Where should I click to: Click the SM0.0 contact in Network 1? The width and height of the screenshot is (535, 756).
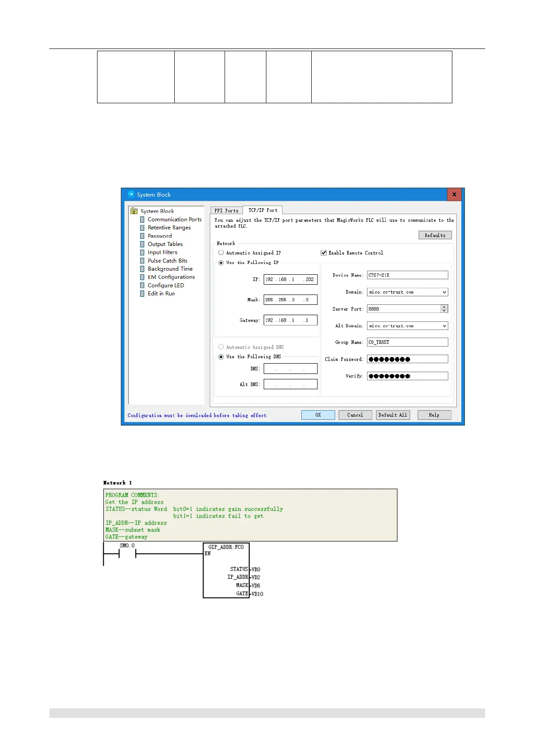point(127,554)
